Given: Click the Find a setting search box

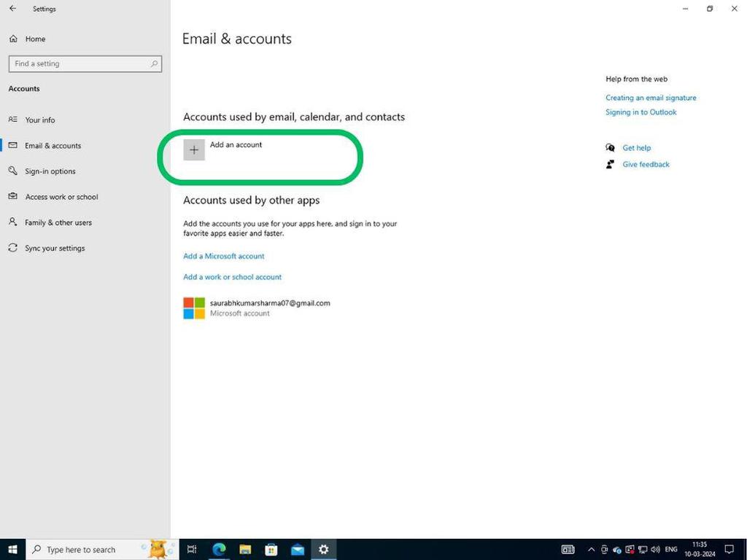Looking at the screenshot, I should click(85, 64).
